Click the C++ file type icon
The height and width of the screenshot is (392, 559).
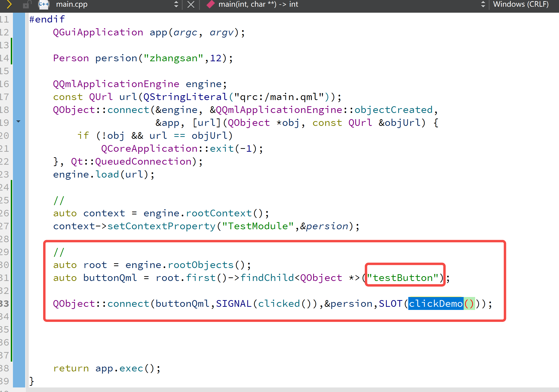(44, 4)
